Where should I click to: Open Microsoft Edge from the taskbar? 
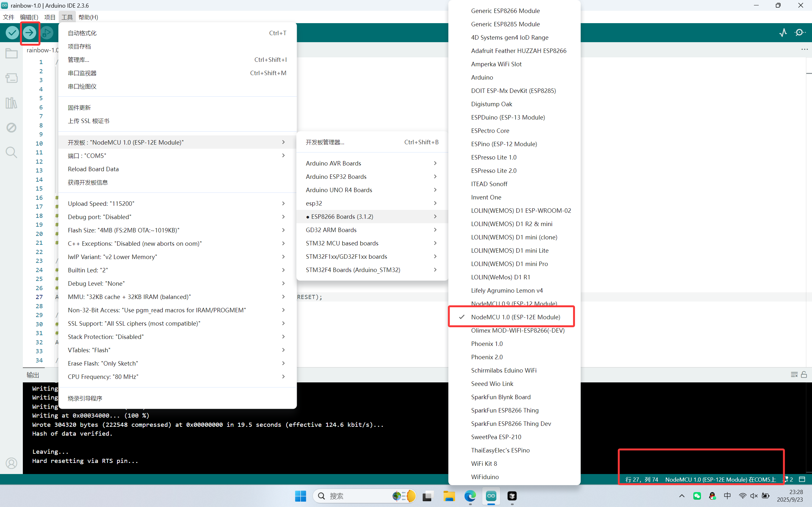tap(470, 496)
